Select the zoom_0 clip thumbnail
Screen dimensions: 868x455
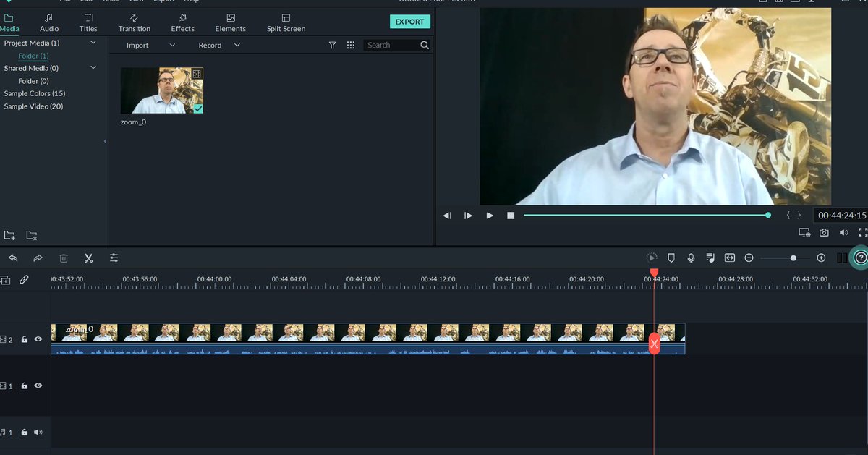pos(161,90)
